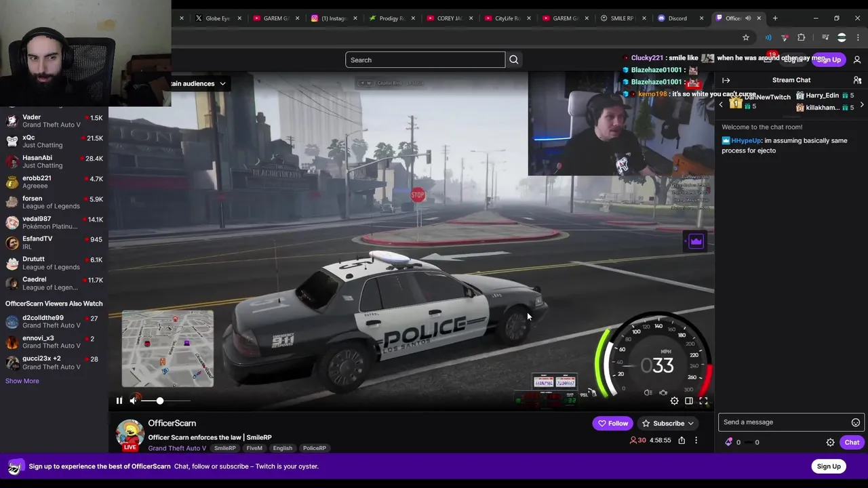Focus the Twitch search box

[425, 60]
